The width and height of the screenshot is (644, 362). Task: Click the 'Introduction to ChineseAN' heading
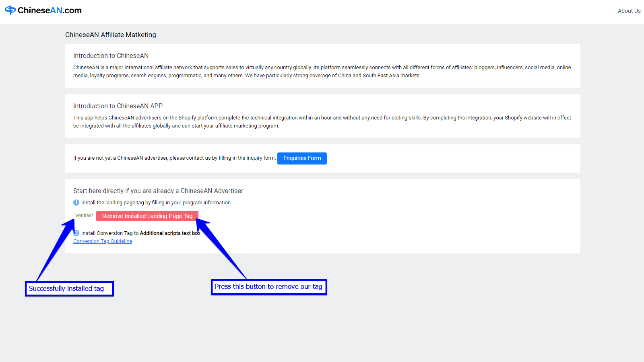111,56
